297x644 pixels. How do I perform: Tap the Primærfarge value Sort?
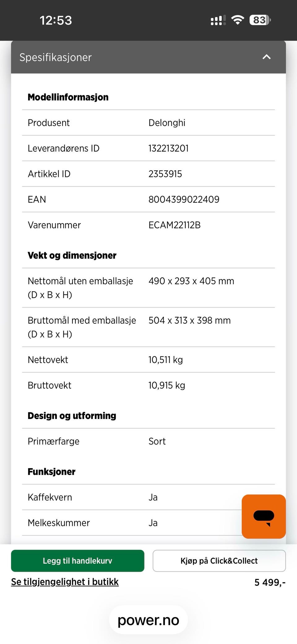[157, 441]
